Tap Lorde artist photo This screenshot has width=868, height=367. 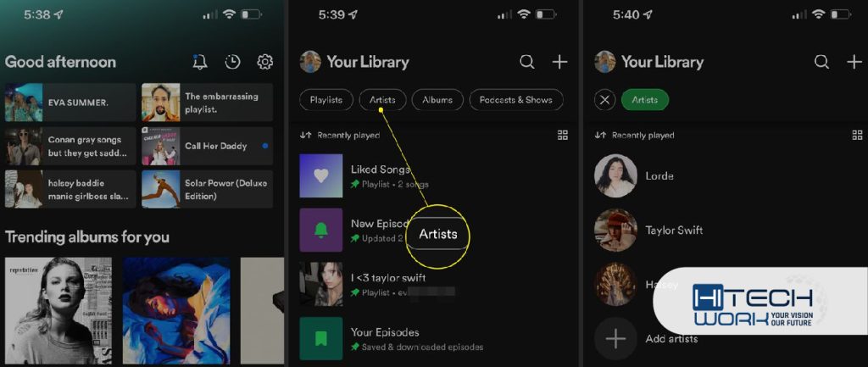(x=615, y=176)
